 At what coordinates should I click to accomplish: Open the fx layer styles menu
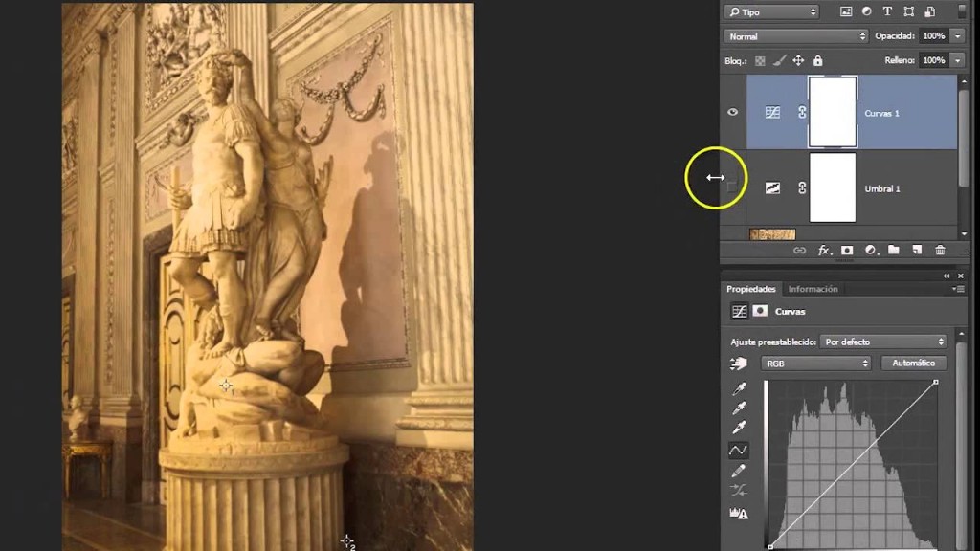click(824, 250)
